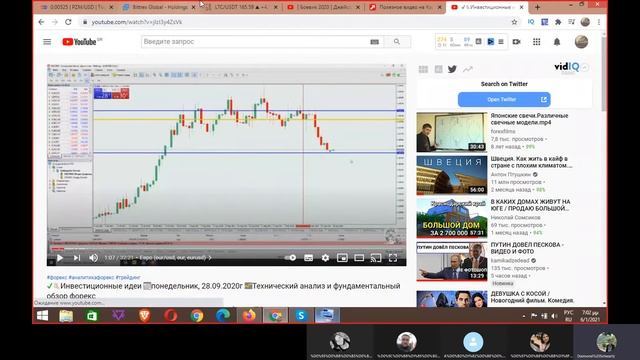Open the Chrome three-dot menu
Image resolution: width=640 pixels, height=360 pixels.
pyautogui.click(x=599, y=22)
